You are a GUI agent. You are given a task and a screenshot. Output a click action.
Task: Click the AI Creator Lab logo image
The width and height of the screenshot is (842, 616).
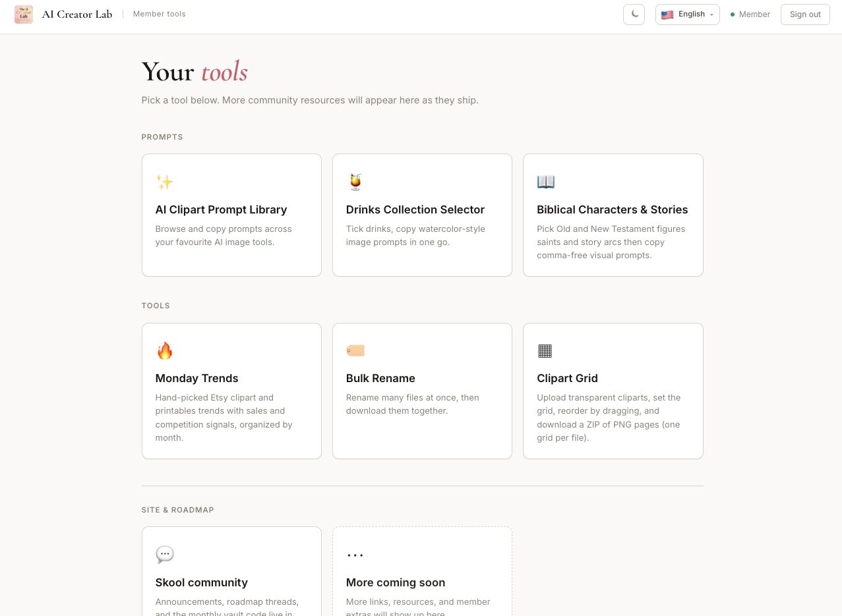pyautogui.click(x=24, y=14)
